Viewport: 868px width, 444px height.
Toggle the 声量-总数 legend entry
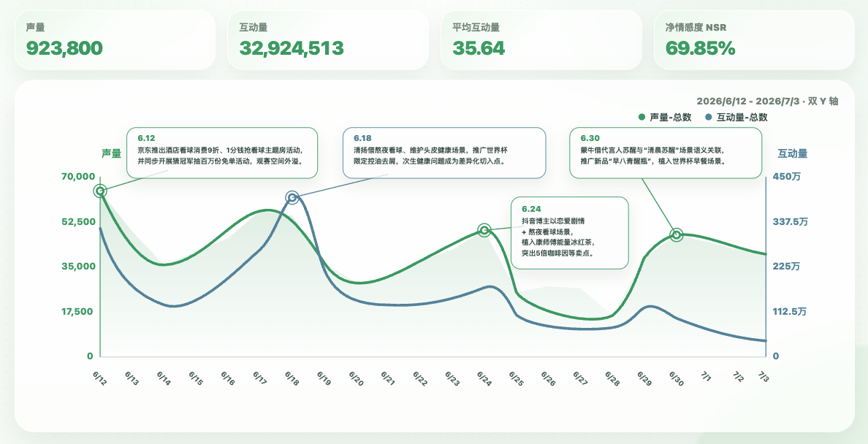pos(665,118)
